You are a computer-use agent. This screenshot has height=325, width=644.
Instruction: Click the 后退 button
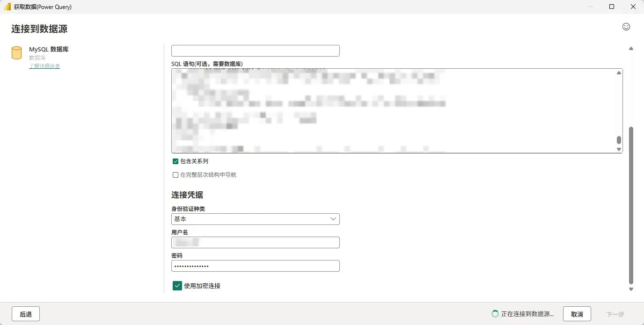pyautogui.click(x=26, y=314)
